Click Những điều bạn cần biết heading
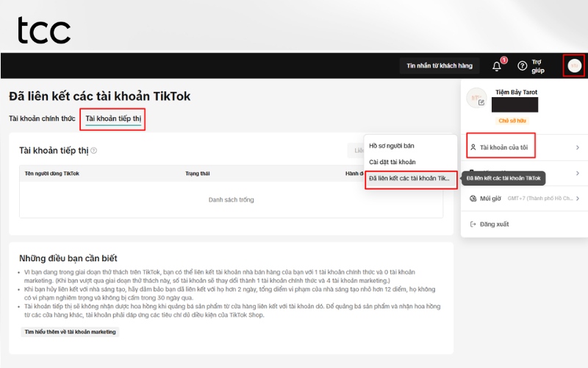 point(68,258)
